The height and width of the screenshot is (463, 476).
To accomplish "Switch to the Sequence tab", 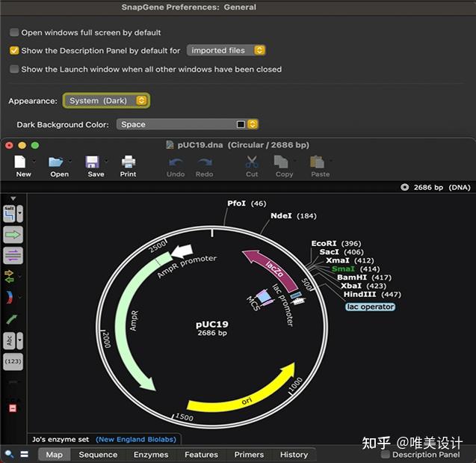I will point(98,455).
